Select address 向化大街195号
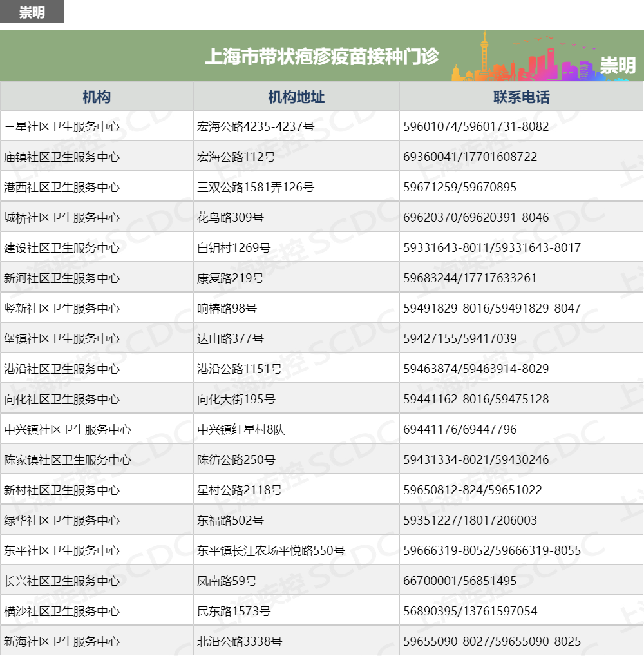This screenshot has height=656, width=644. pyautogui.click(x=236, y=399)
